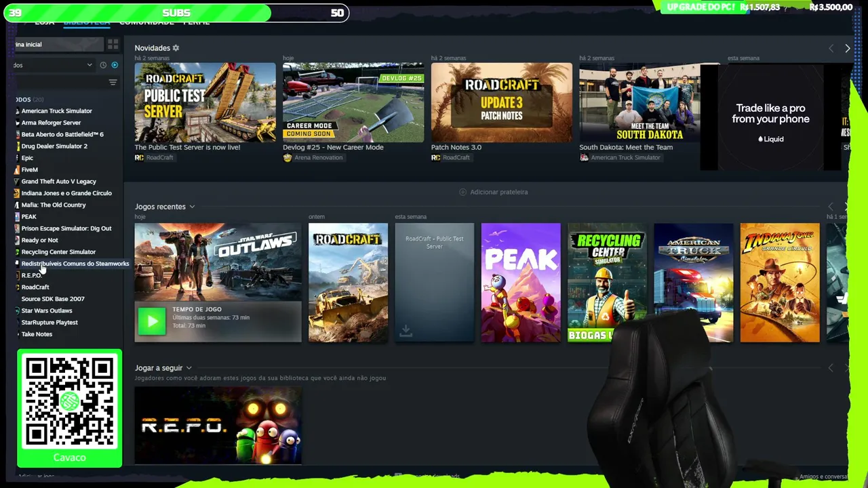
Task: Select Arma Reforger Server in list
Action: pyautogui.click(x=51, y=123)
